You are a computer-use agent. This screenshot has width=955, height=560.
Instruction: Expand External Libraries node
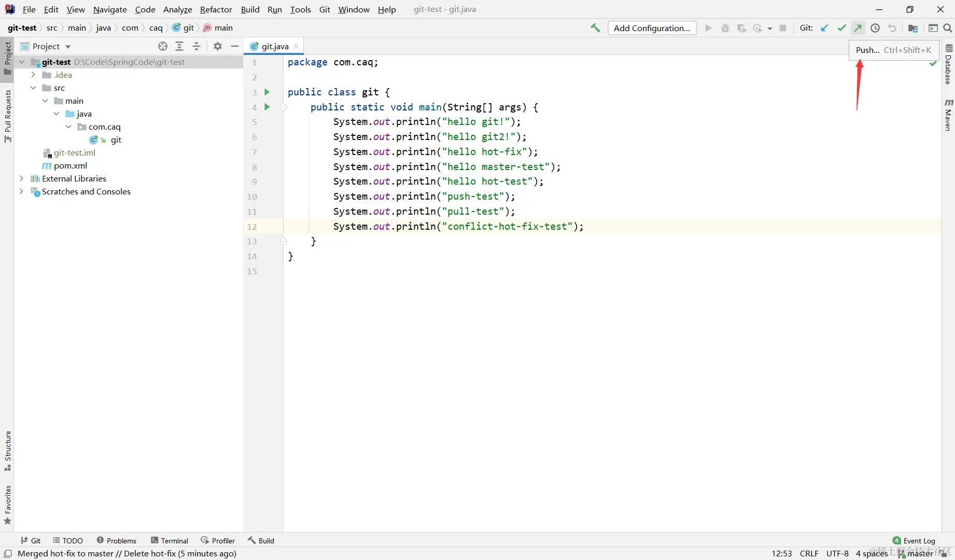point(21,178)
